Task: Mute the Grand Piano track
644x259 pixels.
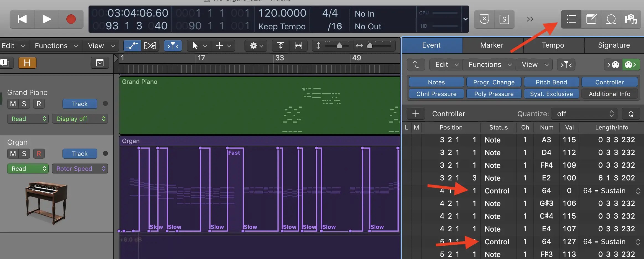Action: (12, 103)
